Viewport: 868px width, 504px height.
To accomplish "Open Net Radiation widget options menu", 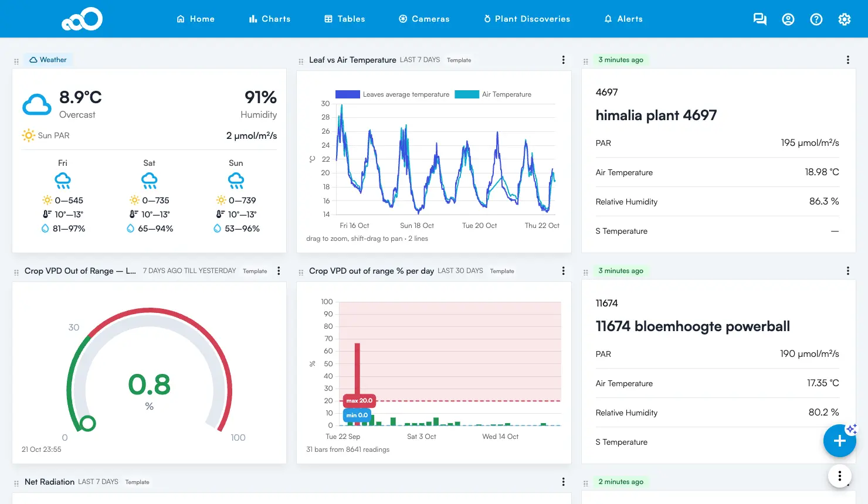I will click(563, 482).
